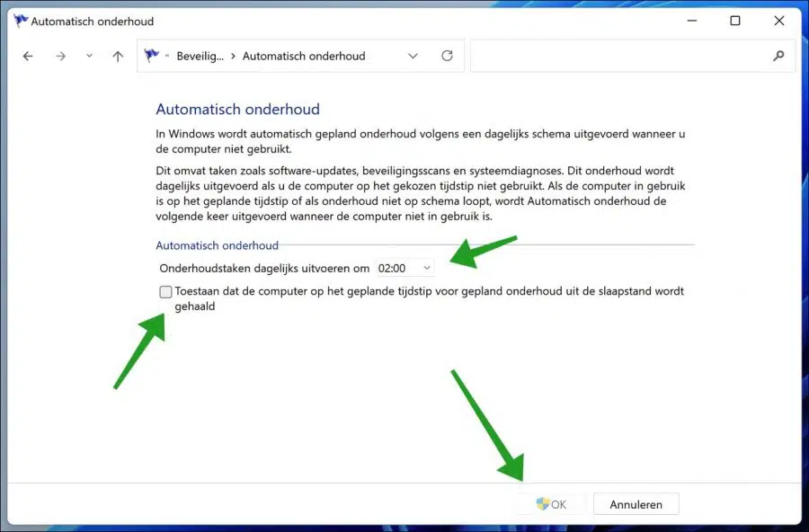Enable waking computer for scheduled maintenance checkbox
This screenshot has width=809, height=532.
(x=165, y=292)
